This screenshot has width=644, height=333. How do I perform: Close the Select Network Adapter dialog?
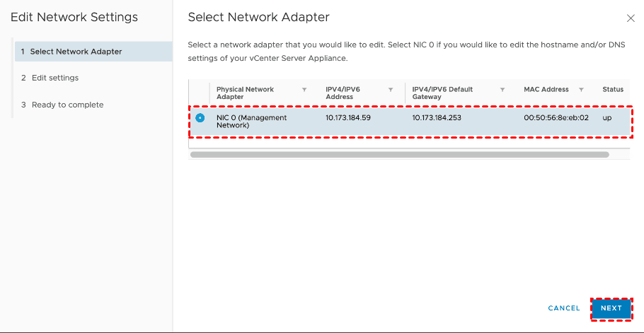[x=631, y=18]
